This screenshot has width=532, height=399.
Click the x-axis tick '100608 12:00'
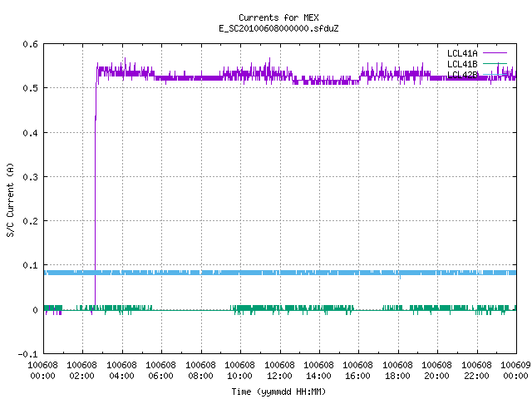click(279, 371)
